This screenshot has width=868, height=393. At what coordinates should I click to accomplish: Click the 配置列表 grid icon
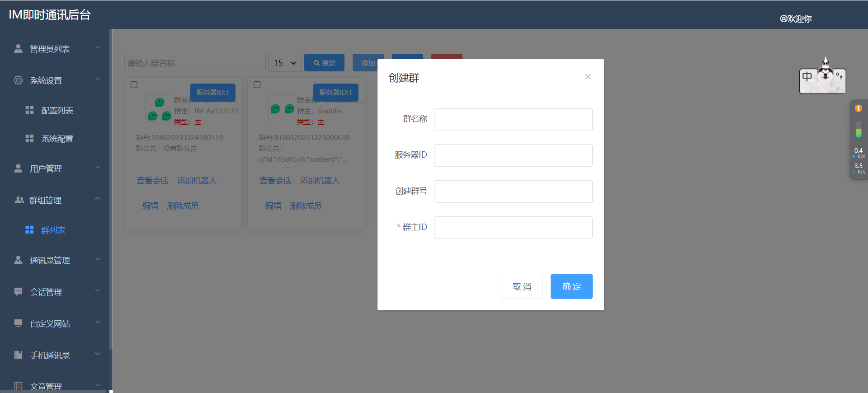(29, 110)
